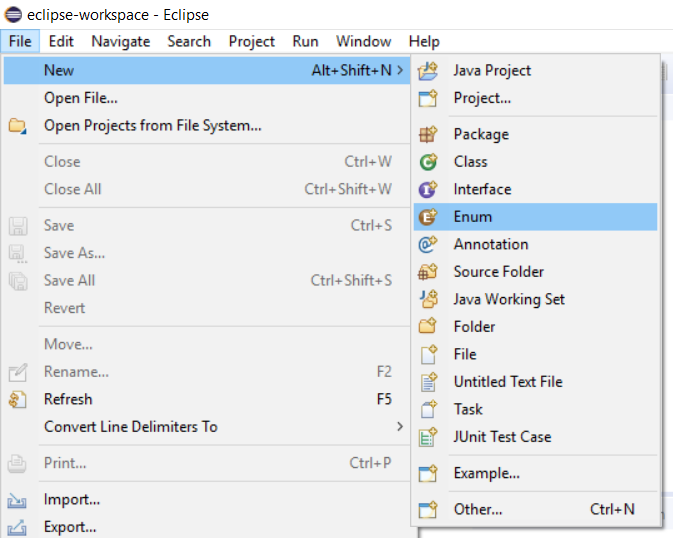Select the Refresh menu entry
Image resolution: width=673 pixels, height=538 pixels.
click(207, 399)
